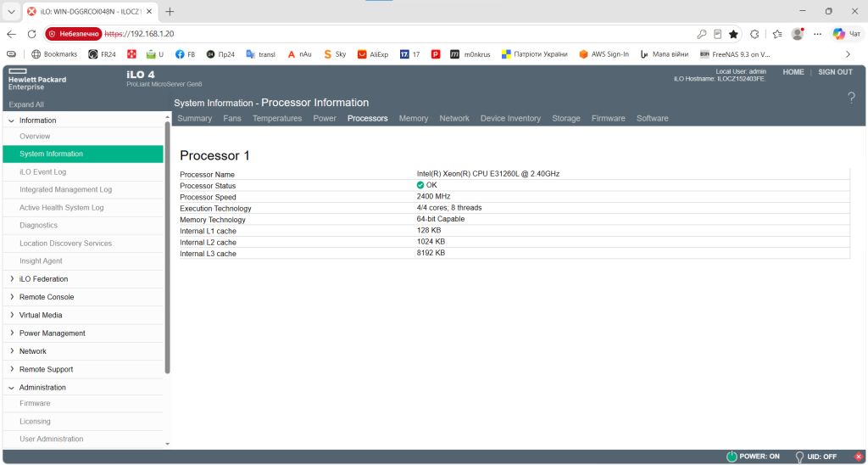868x465 pixels.
Task: Open reader view icon in address bar
Action: pos(717,34)
